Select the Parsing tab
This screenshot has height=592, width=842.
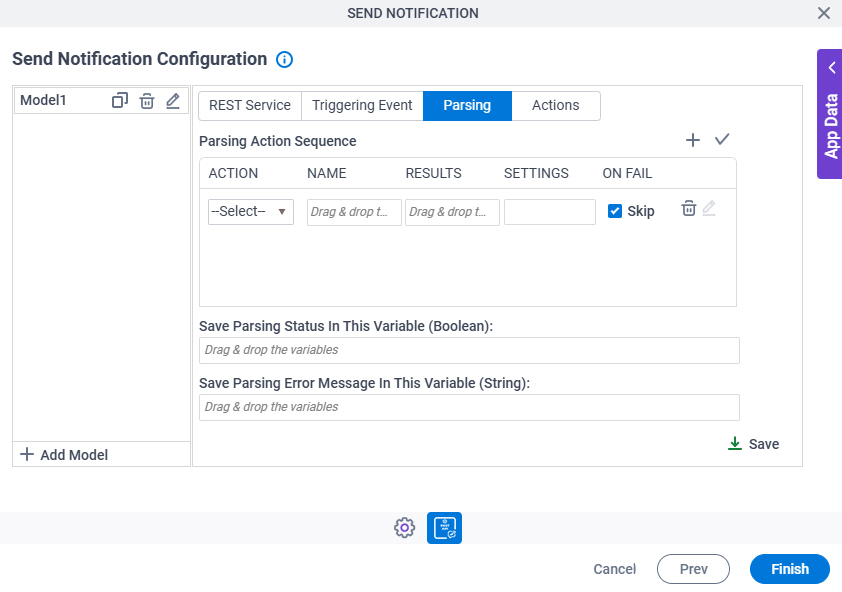tap(467, 105)
